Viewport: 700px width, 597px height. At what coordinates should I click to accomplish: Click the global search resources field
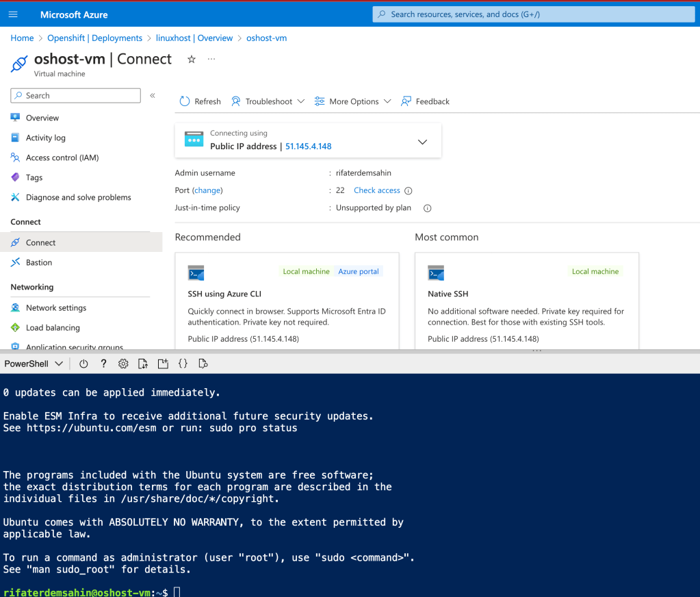534,14
